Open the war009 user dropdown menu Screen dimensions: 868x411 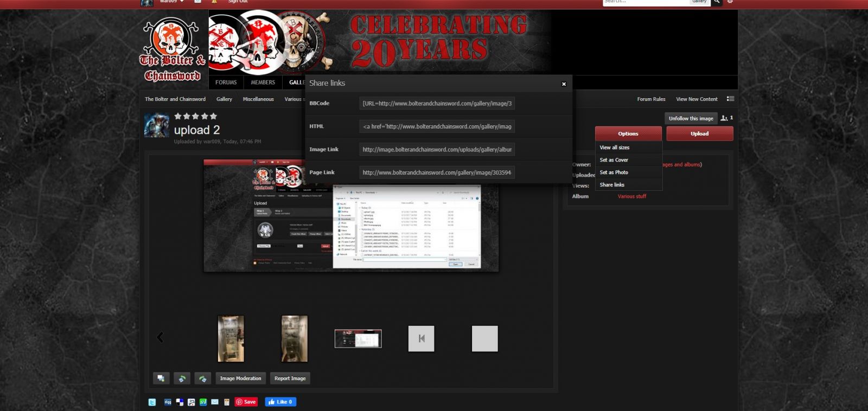(x=172, y=2)
